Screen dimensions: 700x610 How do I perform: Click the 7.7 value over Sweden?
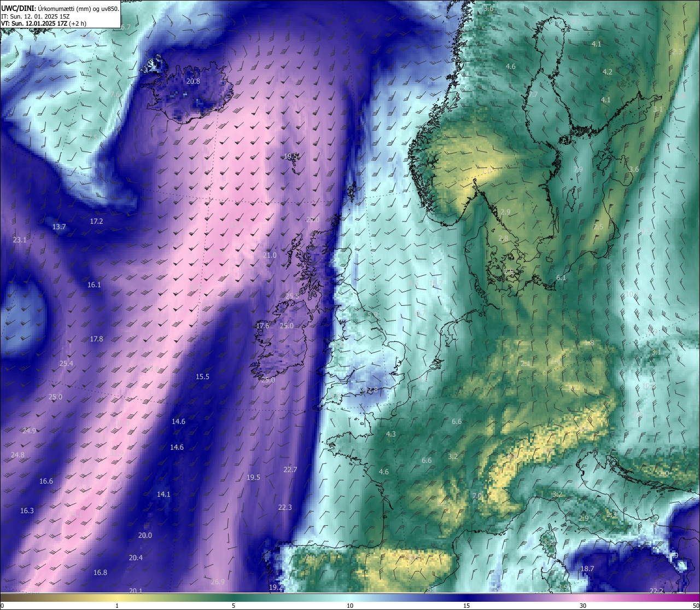(x=533, y=95)
